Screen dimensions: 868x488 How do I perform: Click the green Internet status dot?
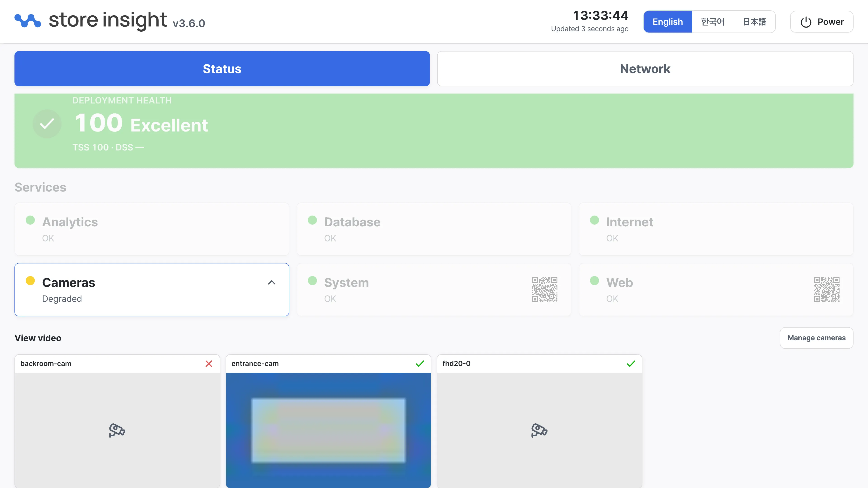click(594, 220)
